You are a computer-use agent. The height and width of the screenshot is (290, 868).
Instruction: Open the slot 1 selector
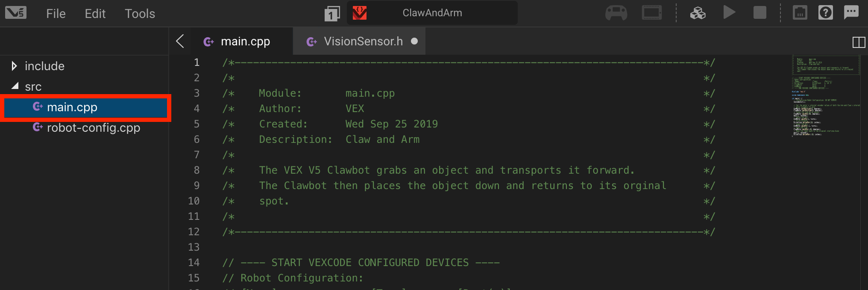pos(332,13)
